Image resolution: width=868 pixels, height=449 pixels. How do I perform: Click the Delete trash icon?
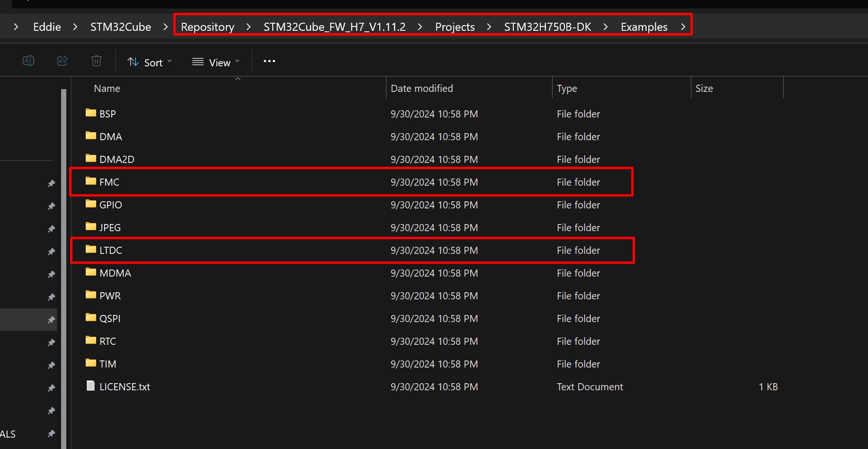click(x=97, y=61)
